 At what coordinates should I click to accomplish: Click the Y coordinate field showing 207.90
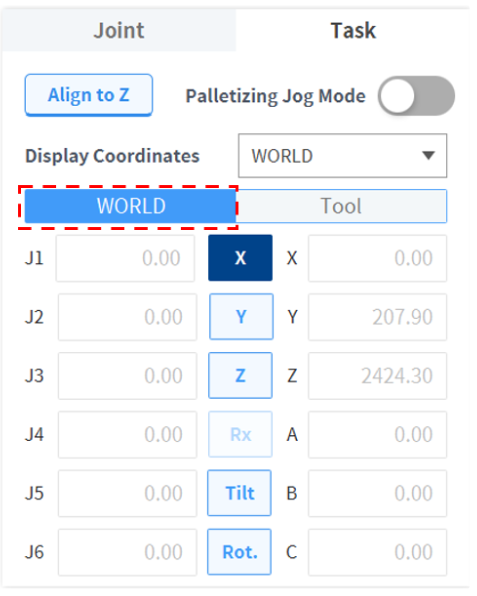point(377,317)
